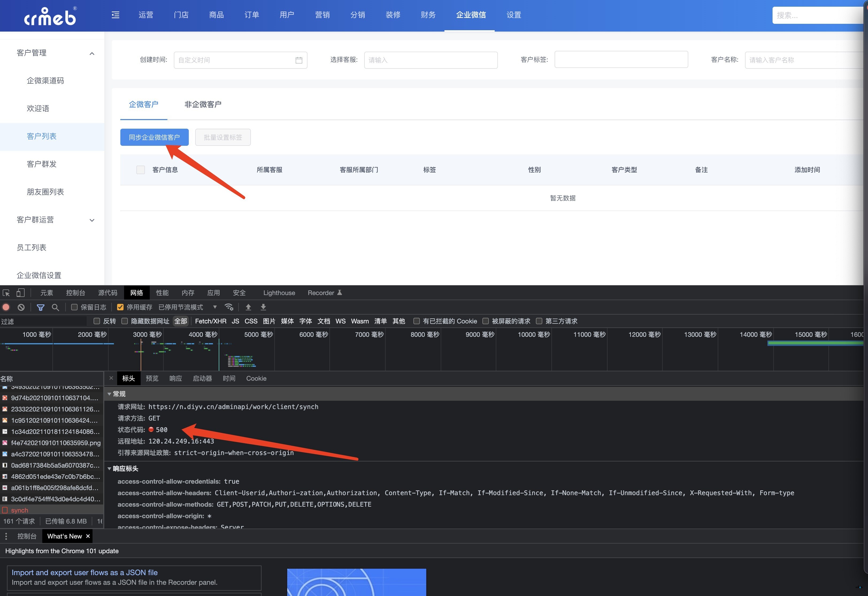Switch to 预览 tab in request details
Viewport: 868px width, 596px height.
tap(152, 379)
